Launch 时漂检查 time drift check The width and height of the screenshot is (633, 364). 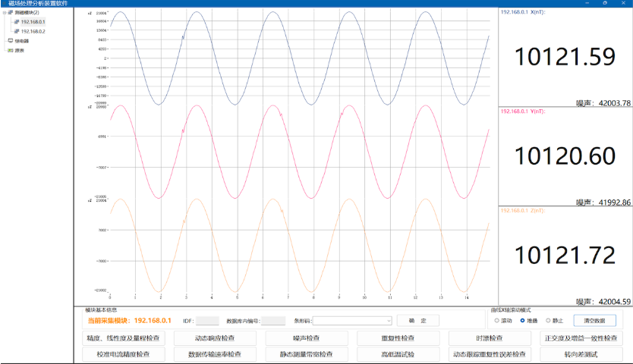point(490,338)
